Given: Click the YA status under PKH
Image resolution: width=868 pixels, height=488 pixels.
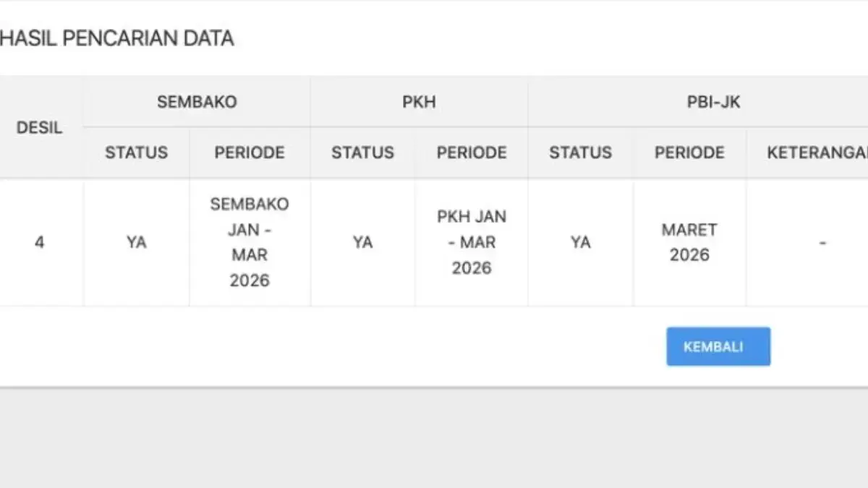Looking at the screenshot, I should (x=362, y=242).
